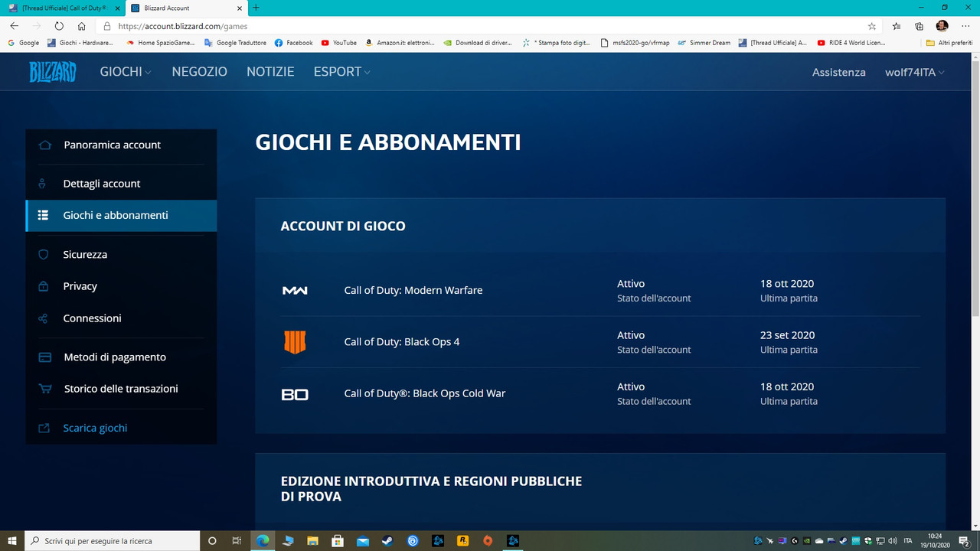Open Storico delle transazioni
Image resolution: width=980 pixels, height=551 pixels.
tap(121, 389)
